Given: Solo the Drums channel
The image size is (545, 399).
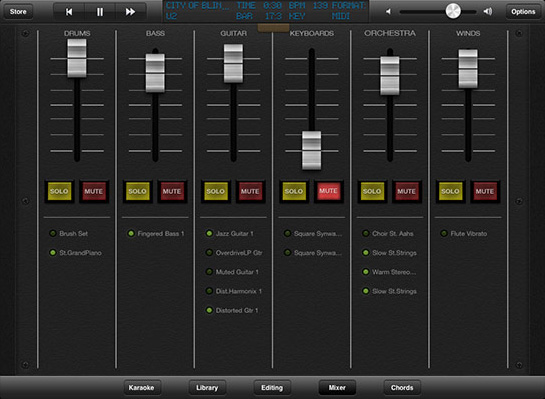Looking at the screenshot, I should pos(59,191).
